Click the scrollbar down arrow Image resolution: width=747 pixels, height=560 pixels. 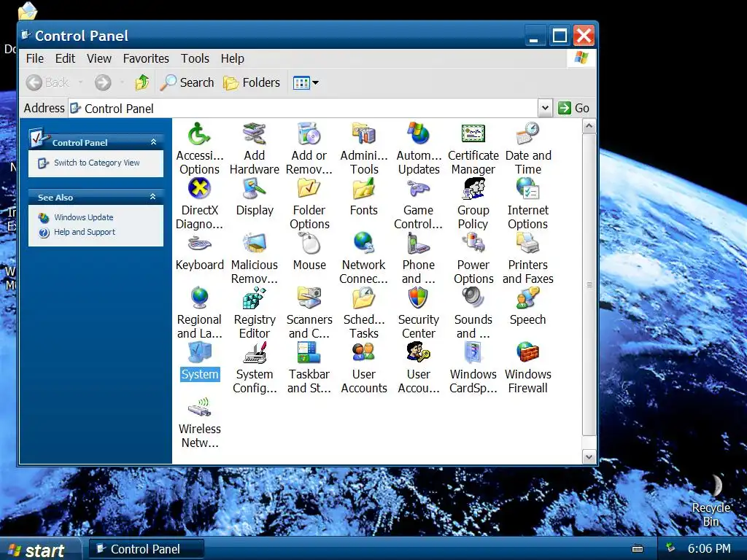coord(589,456)
